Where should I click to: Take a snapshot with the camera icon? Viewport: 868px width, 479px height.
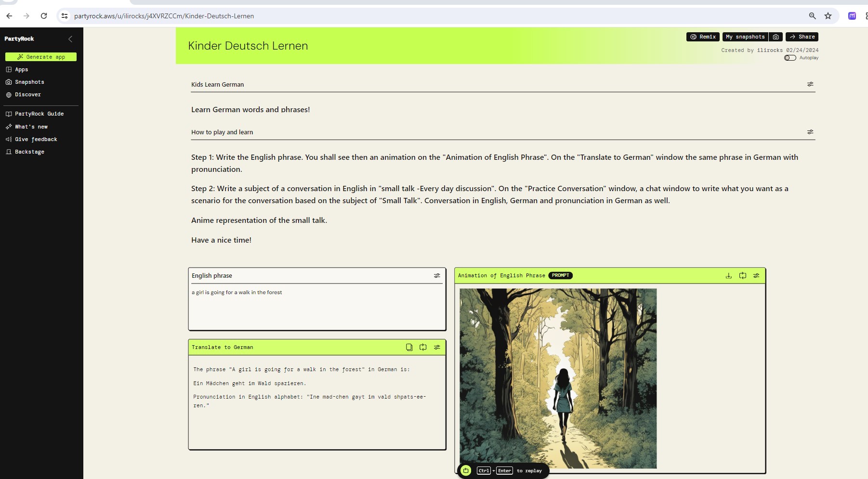776,37
